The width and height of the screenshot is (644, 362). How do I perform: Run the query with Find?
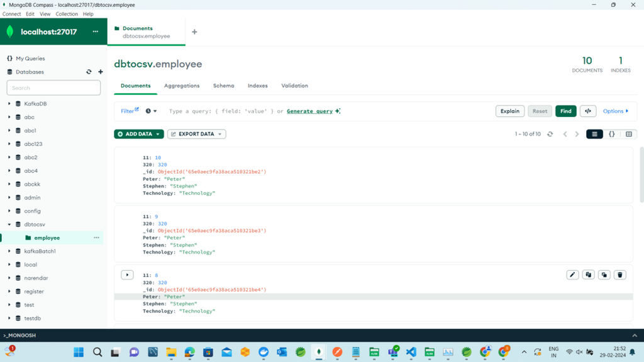tap(565, 111)
